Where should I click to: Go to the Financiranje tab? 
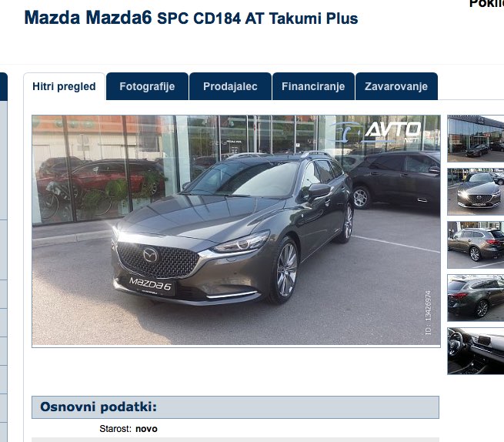pos(313,86)
